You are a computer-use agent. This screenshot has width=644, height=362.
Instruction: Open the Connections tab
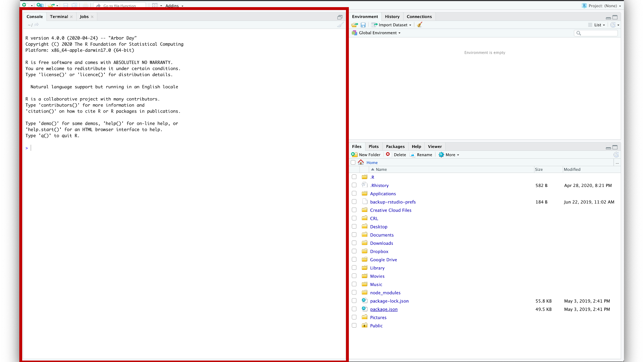tap(419, 17)
